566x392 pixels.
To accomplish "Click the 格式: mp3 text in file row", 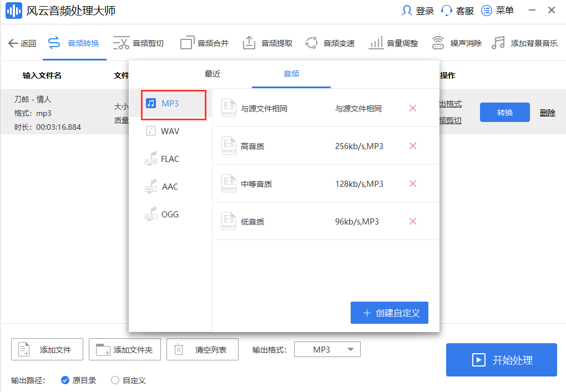I will (33, 113).
